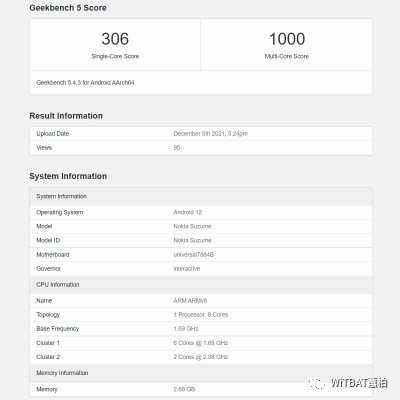Click the CPU Information table header
Screen dimensions: 400x400
pyautogui.click(x=201, y=285)
